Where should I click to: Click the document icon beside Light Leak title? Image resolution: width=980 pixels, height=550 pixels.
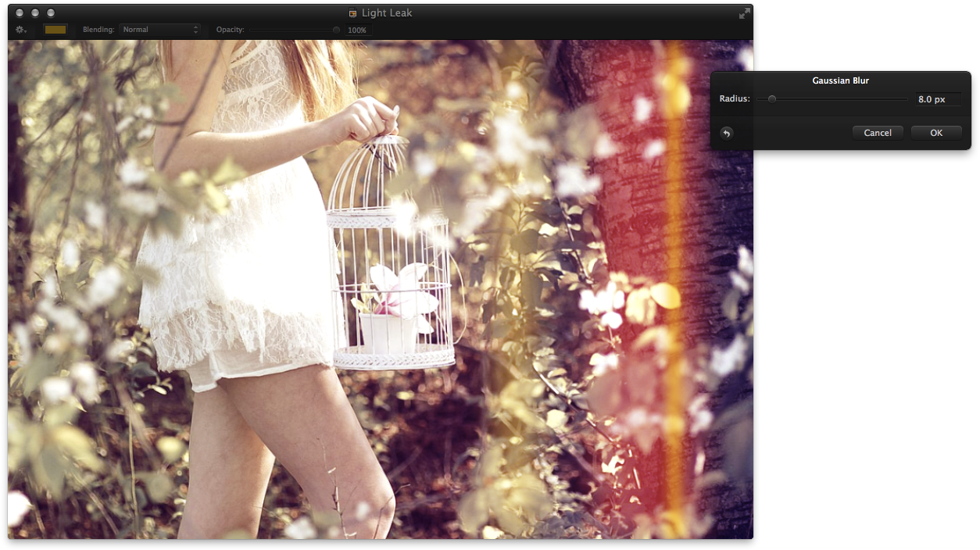[353, 13]
